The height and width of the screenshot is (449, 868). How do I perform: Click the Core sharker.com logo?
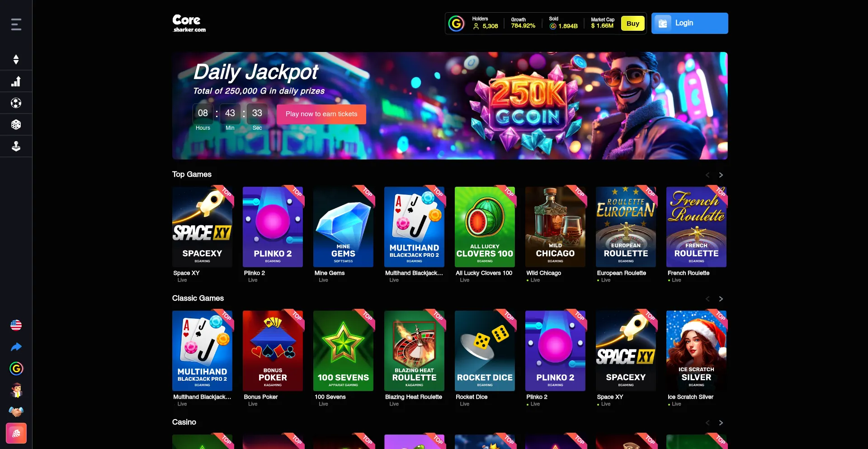(x=189, y=24)
